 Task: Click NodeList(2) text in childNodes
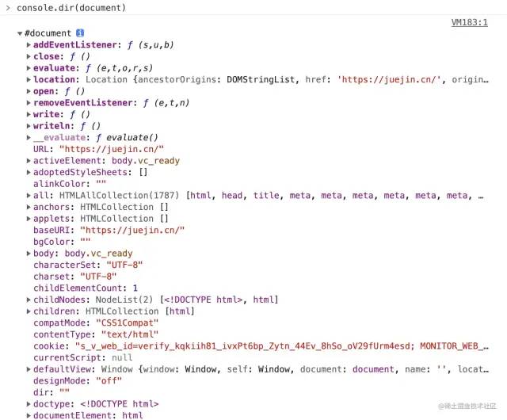(124, 300)
